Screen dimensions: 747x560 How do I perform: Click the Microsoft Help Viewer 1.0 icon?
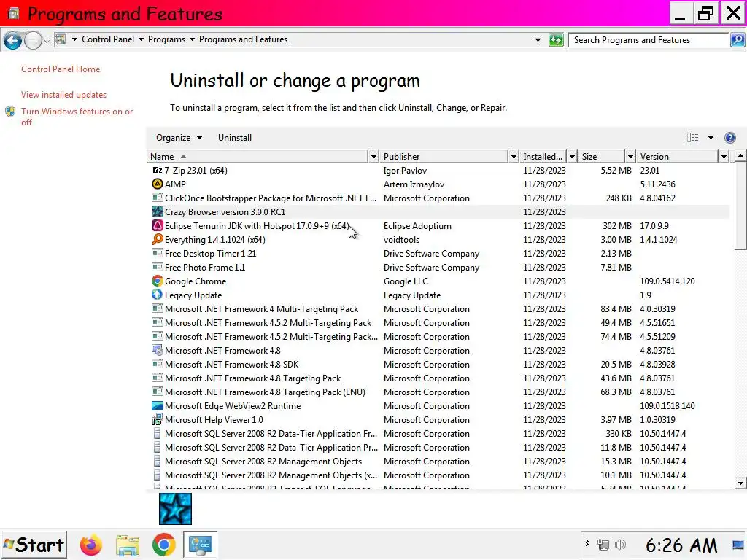coord(158,419)
